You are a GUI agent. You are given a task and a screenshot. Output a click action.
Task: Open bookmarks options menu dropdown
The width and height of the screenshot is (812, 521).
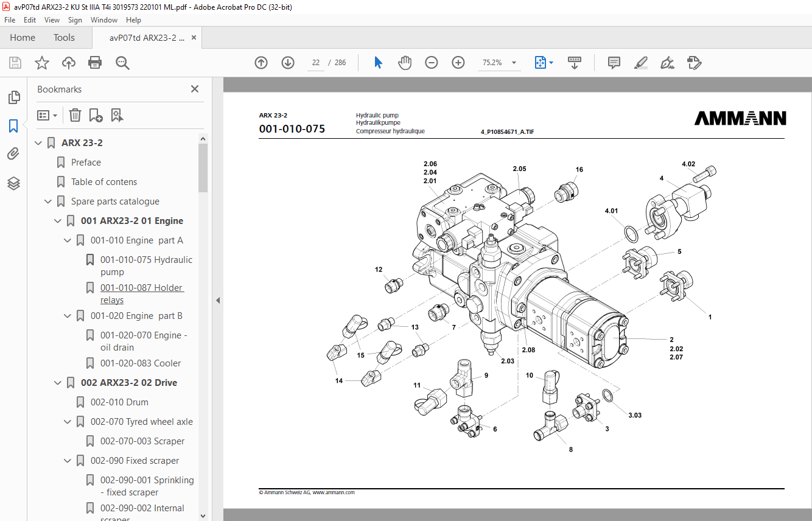click(47, 115)
